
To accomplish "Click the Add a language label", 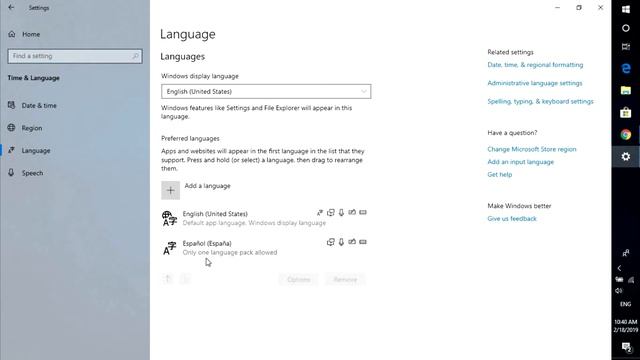I will (x=207, y=186).
